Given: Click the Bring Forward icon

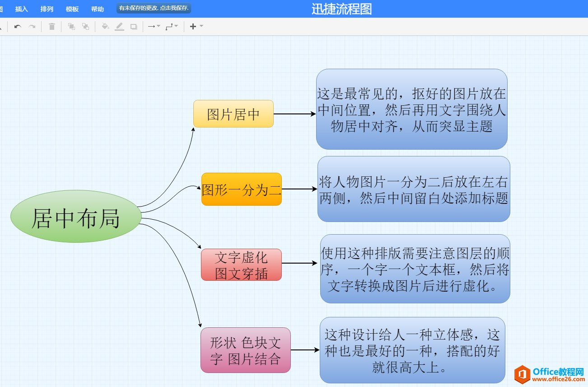Looking at the screenshot, I should [x=71, y=26].
